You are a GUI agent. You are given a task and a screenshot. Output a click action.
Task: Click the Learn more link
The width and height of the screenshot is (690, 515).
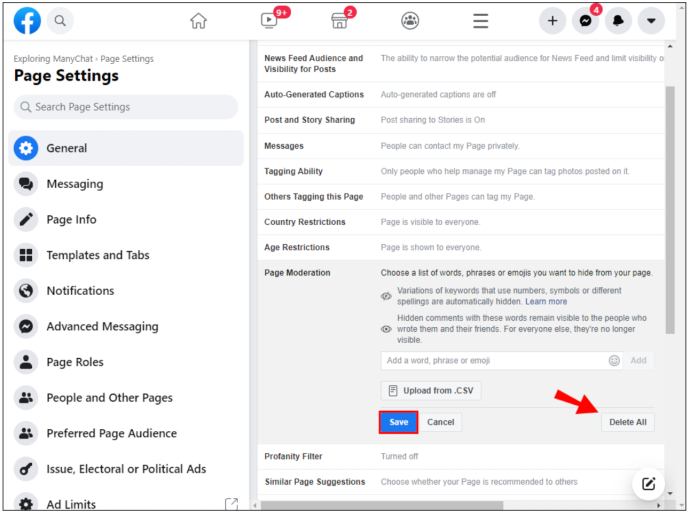pos(546,302)
